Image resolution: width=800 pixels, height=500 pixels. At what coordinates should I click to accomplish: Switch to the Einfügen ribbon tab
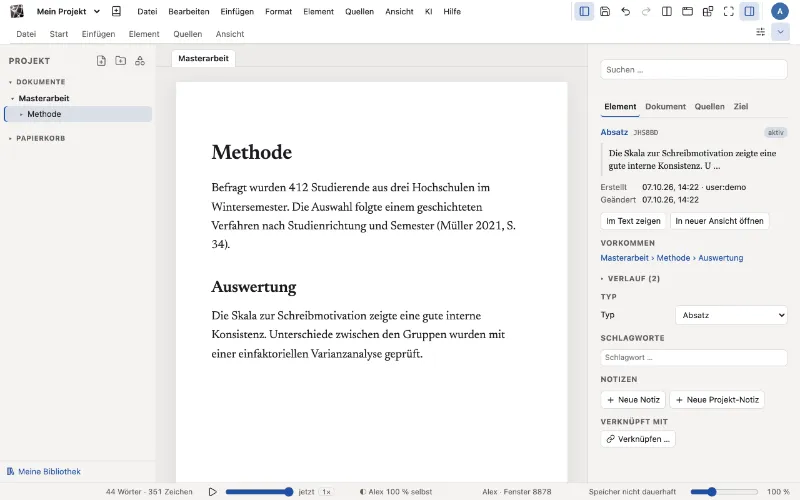tap(98, 34)
